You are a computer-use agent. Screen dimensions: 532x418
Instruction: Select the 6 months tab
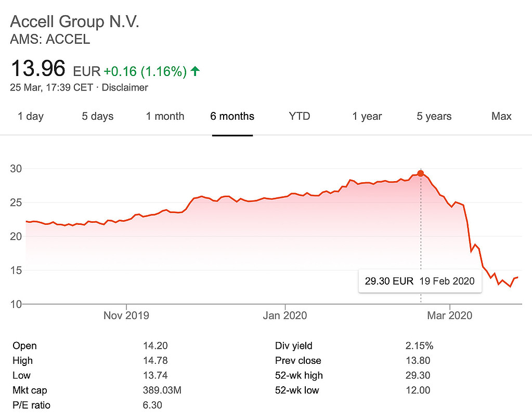232,116
